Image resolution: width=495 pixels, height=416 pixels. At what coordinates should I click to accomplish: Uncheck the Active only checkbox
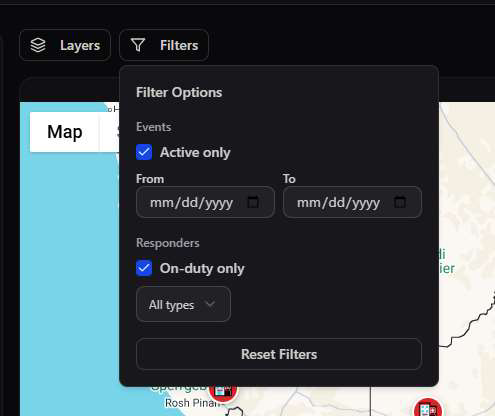click(144, 152)
